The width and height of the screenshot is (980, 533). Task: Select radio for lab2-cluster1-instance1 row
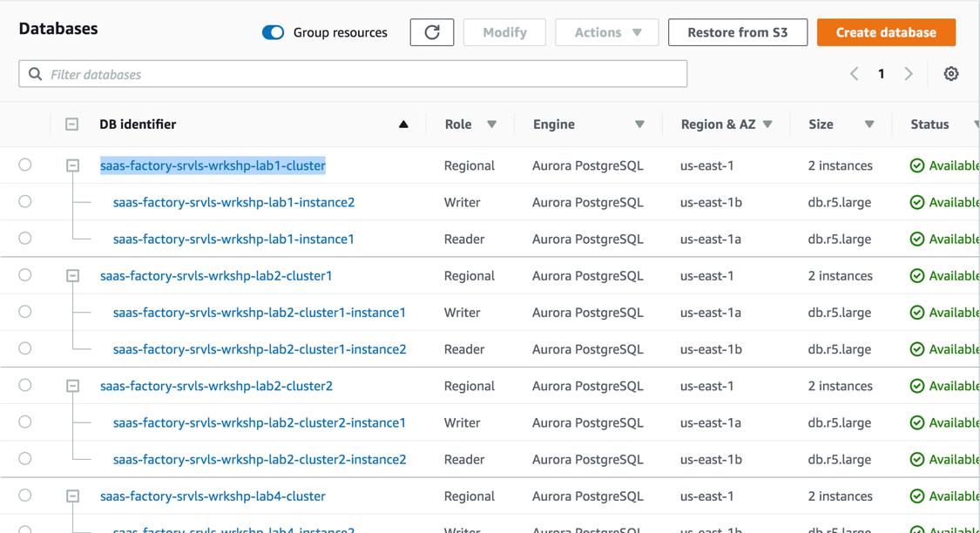point(25,312)
